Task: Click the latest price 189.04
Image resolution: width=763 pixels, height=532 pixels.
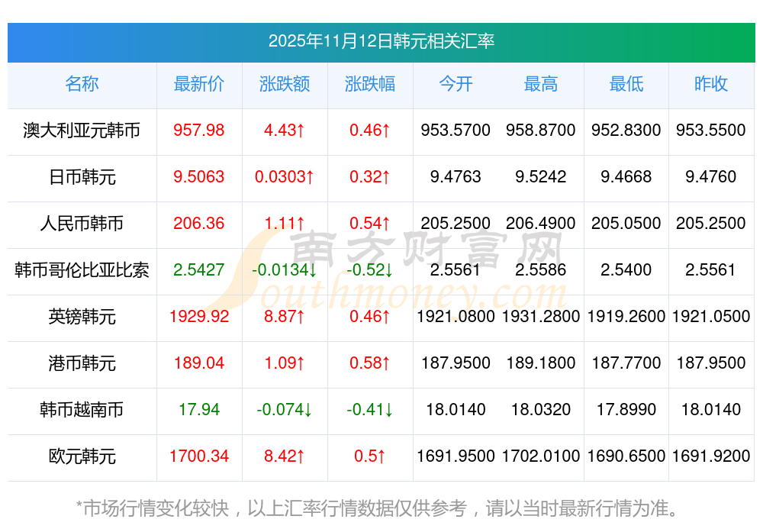Action: click(x=199, y=363)
